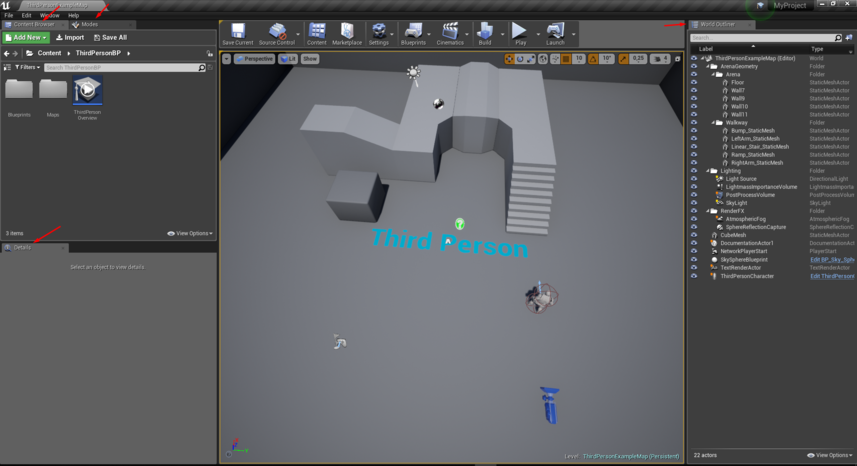
Task: Open the Content toolbar icon
Action: click(x=316, y=34)
